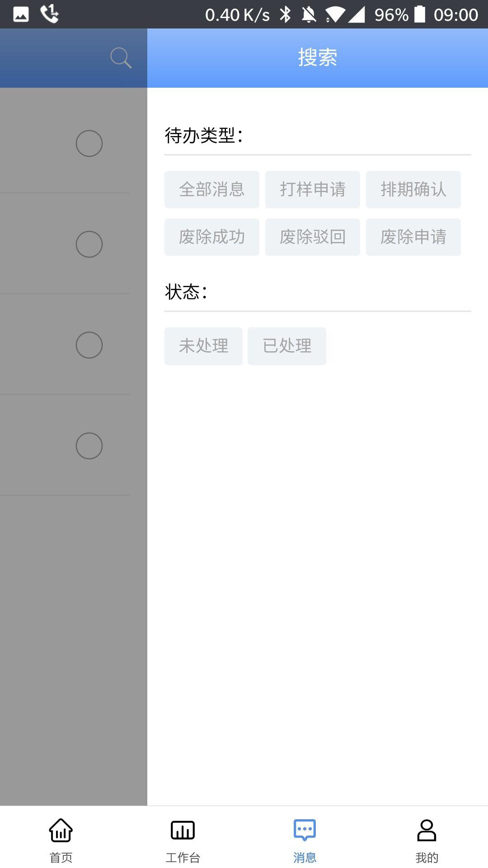This screenshot has height=868, width=488.
Task: Set status filter to 已处理
Action: pos(286,346)
